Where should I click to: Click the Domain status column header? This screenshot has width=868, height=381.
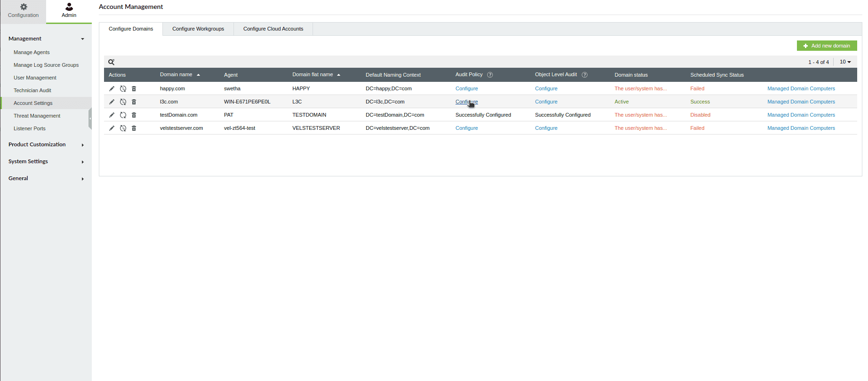coord(631,75)
